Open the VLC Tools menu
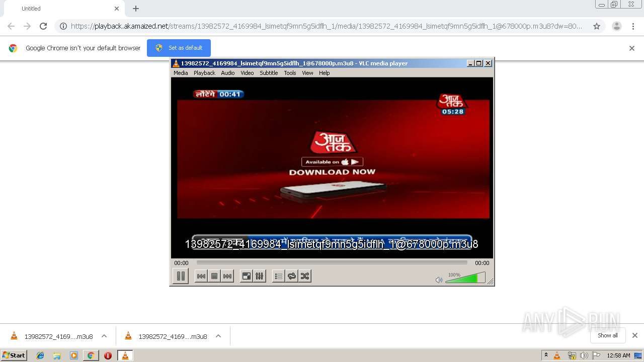Viewport: 644px width, 362px height. point(290,73)
